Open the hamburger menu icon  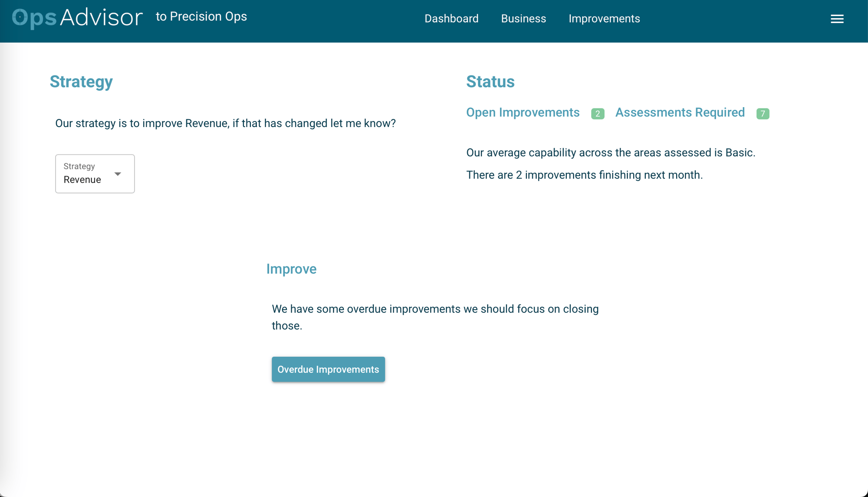click(x=837, y=19)
